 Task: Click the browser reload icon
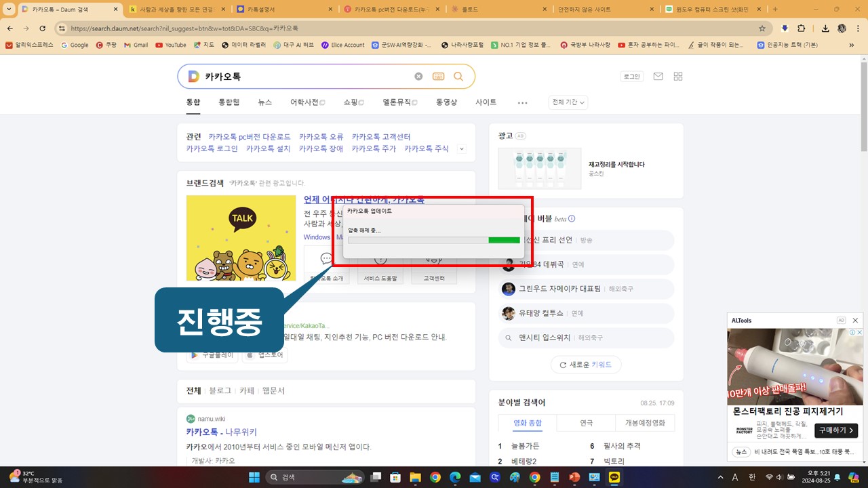[x=43, y=28]
